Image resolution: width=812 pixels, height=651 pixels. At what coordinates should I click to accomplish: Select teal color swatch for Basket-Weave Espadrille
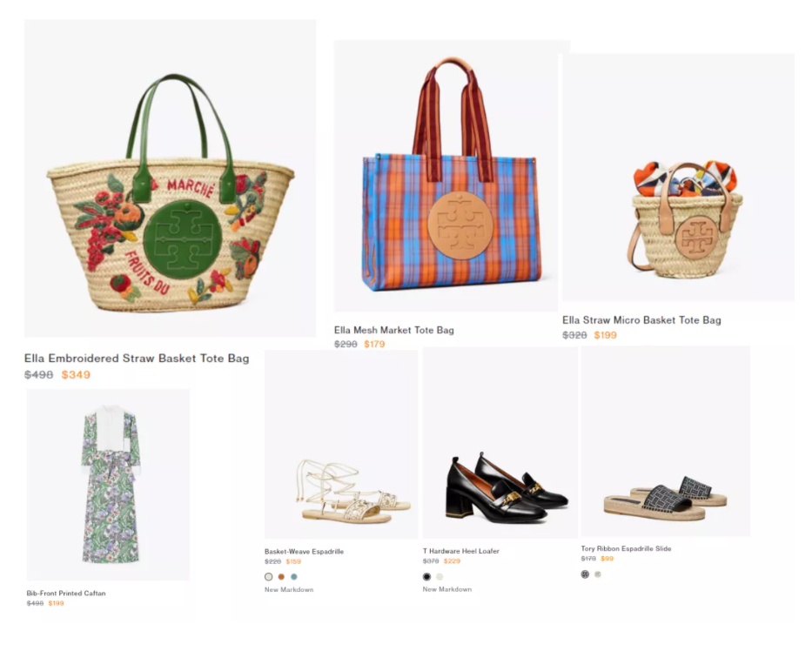click(294, 577)
